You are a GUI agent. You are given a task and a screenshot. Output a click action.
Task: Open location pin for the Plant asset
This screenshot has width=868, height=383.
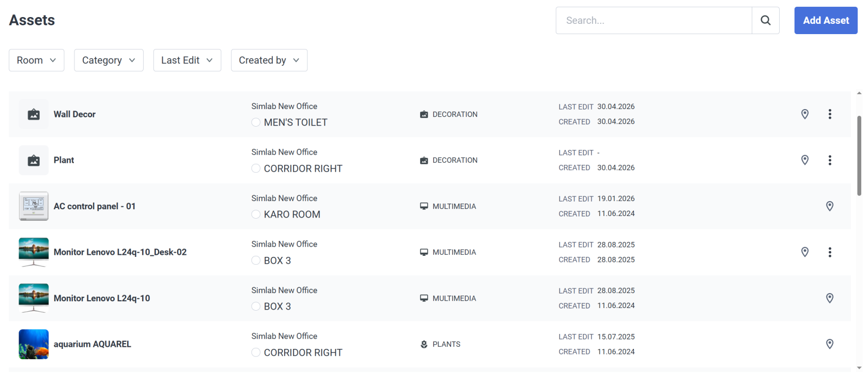805,160
